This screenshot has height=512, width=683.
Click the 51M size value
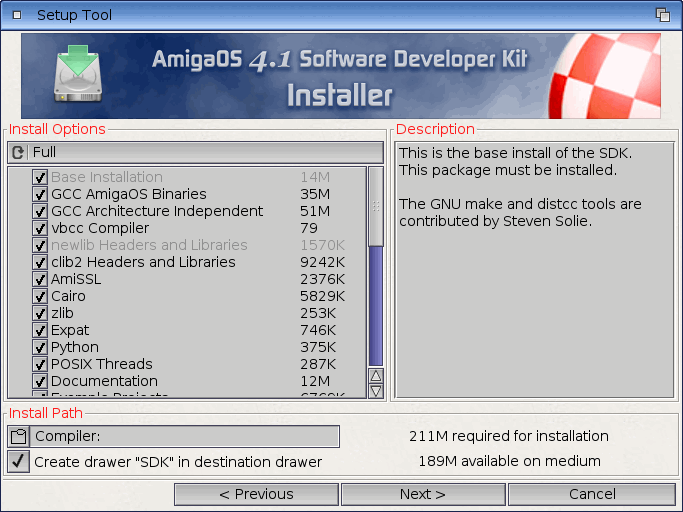315,211
